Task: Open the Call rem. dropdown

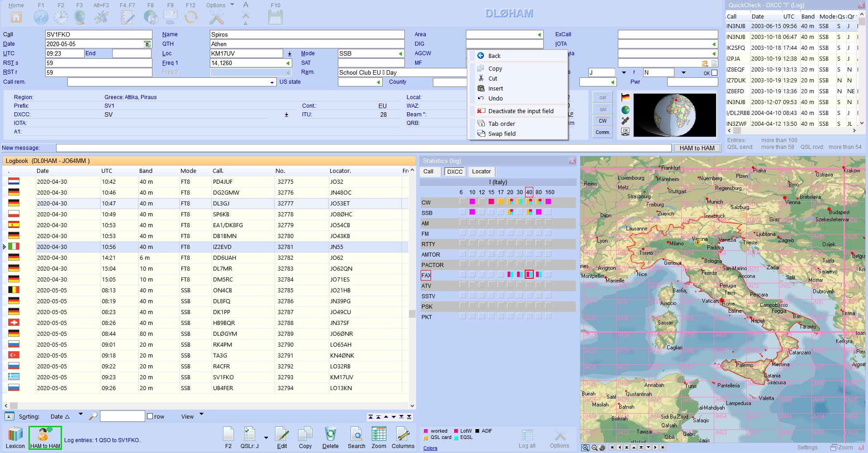Action: tap(272, 82)
